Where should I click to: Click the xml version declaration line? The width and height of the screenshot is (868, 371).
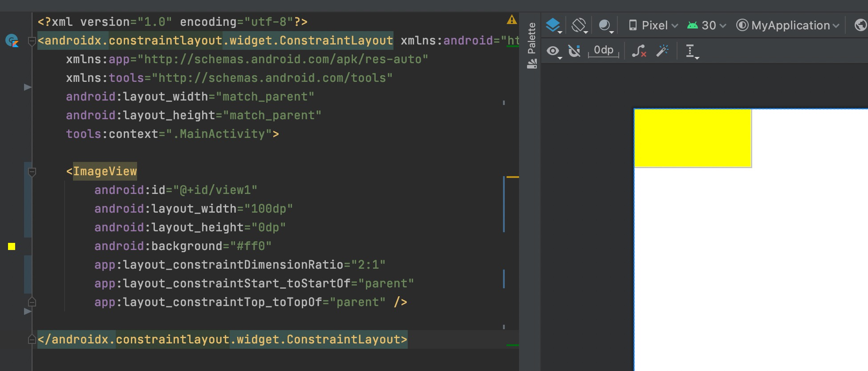coord(173,22)
